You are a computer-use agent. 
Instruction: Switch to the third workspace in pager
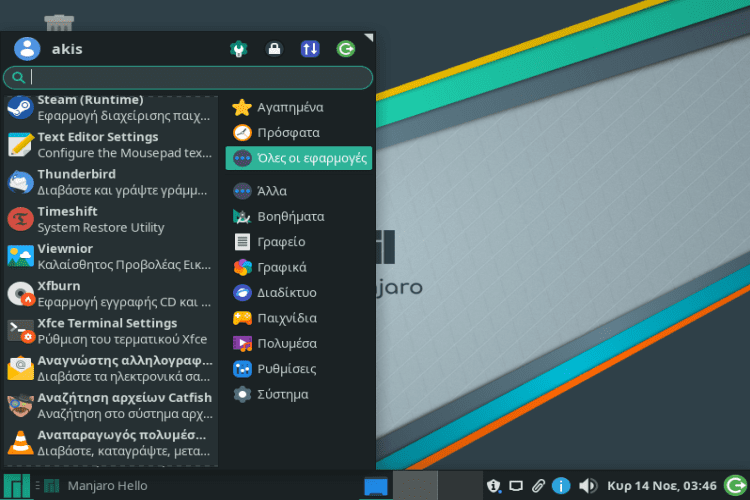point(460,486)
